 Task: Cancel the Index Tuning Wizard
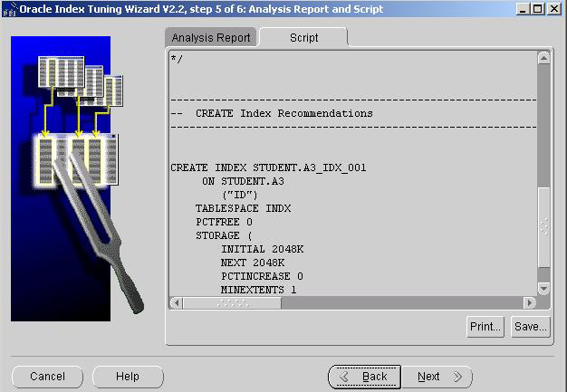[x=47, y=377]
